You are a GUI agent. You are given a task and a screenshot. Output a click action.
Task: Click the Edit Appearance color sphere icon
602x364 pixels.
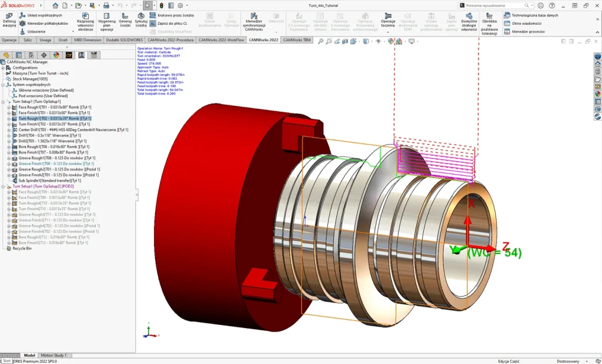(391, 41)
